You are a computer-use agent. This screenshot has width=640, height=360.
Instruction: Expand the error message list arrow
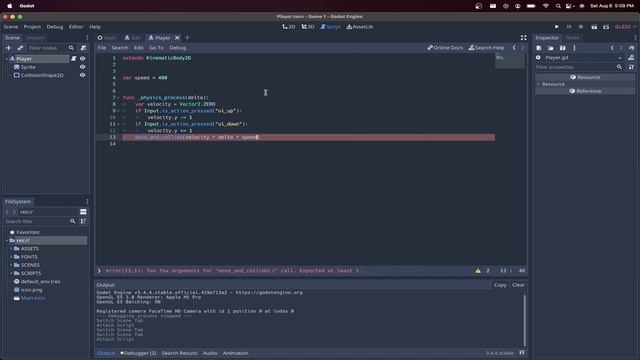pos(99,271)
